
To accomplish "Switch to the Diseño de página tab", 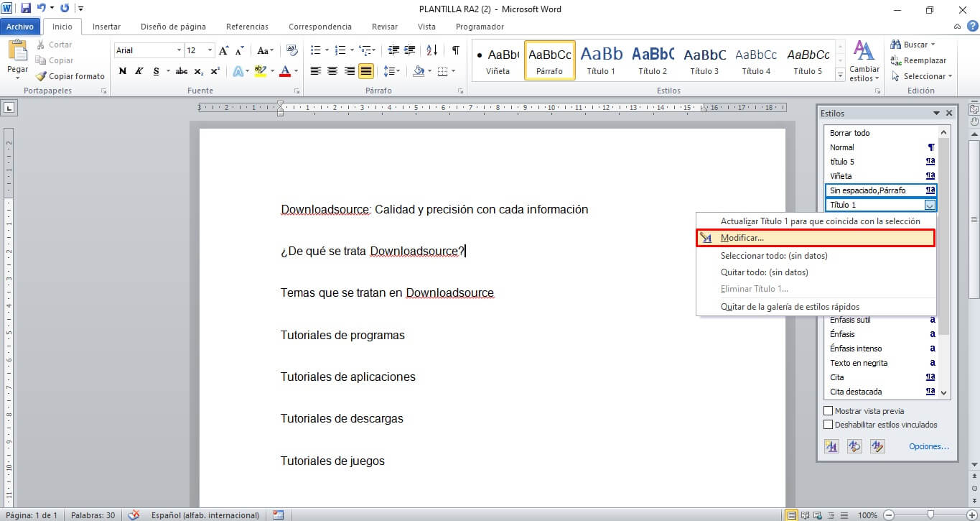I will coord(173,27).
